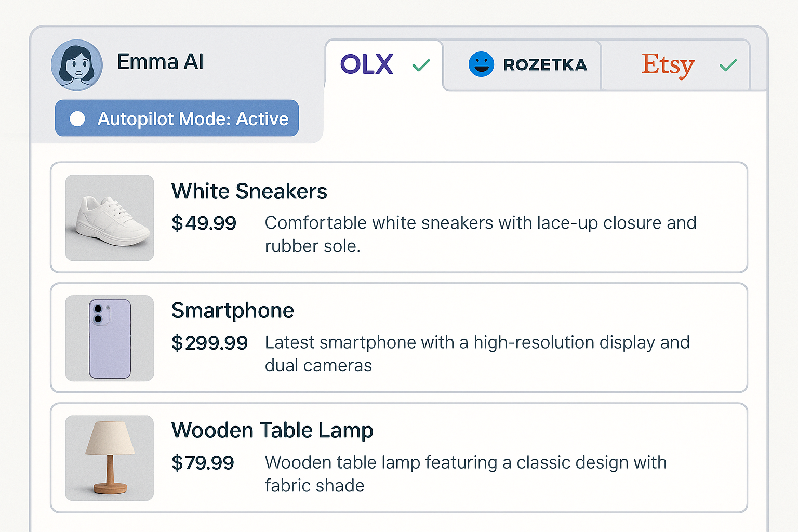798x532 pixels.
Task: Click the White Sneakers listing title
Action: [249, 191]
